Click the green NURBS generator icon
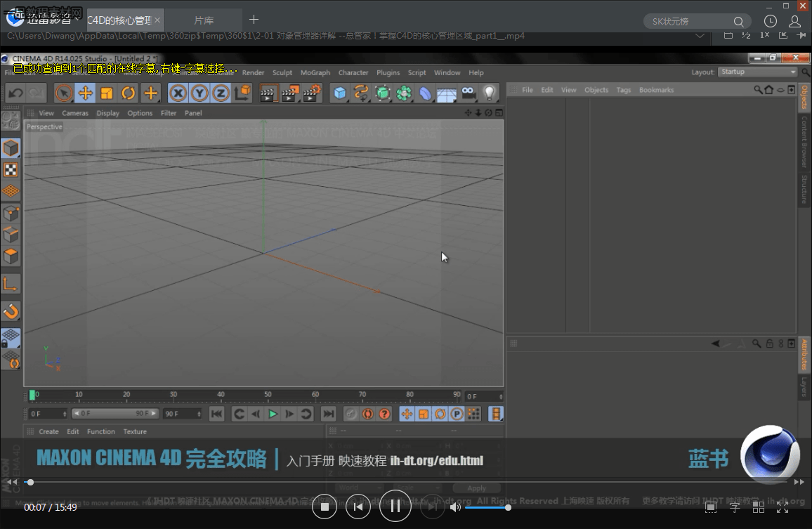Image resolution: width=812 pixels, height=529 pixels. point(383,93)
